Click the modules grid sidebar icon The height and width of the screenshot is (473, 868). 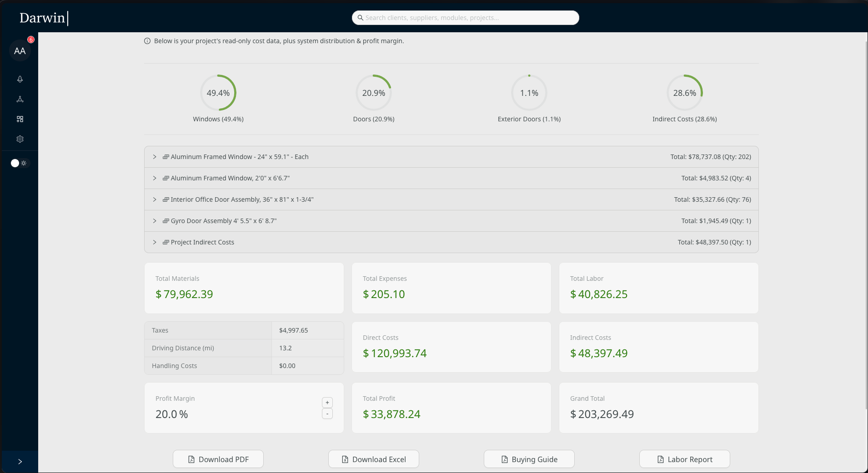[x=20, y=119]
